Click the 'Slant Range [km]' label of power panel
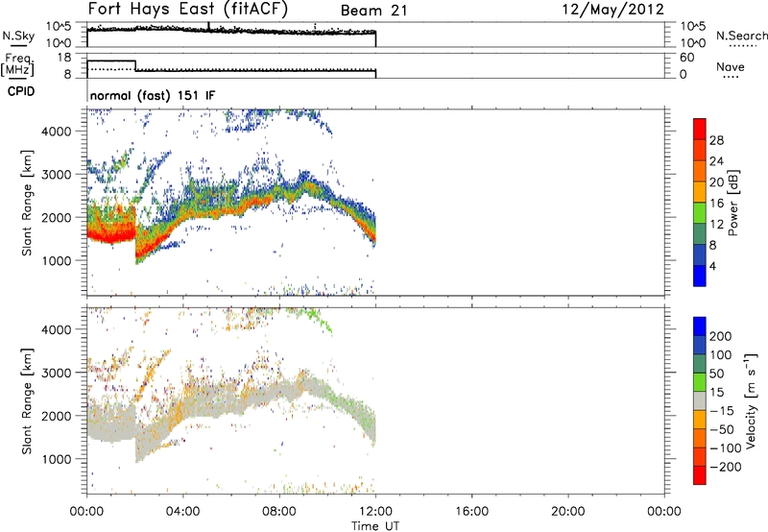768x532 pixels. pos(27,203)
